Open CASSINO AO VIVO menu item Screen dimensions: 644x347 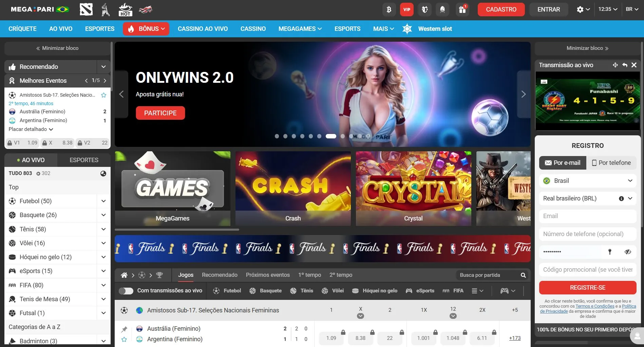pyautogui.click(x=203, y=29)
